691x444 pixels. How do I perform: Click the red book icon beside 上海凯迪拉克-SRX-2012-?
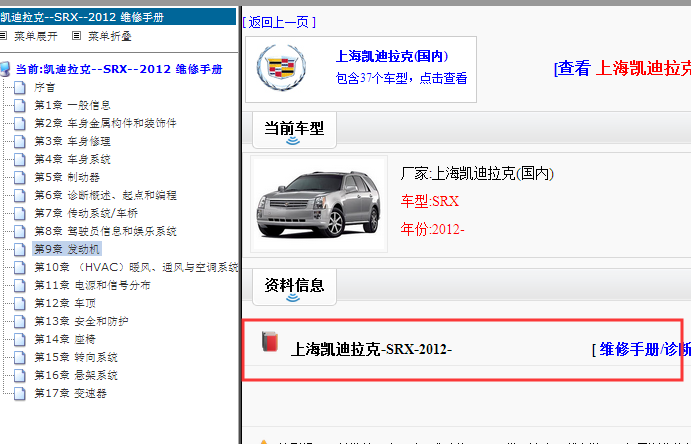pos(270,342)
